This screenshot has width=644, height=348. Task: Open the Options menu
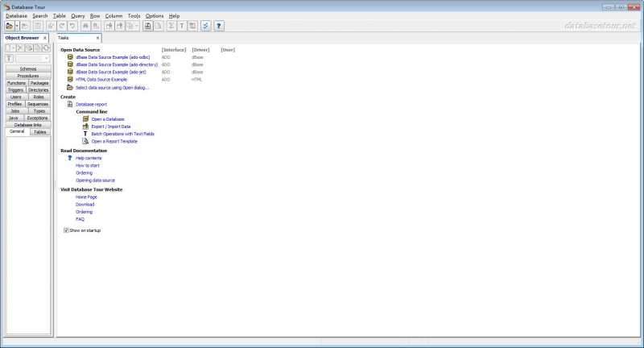pos(155,16)
